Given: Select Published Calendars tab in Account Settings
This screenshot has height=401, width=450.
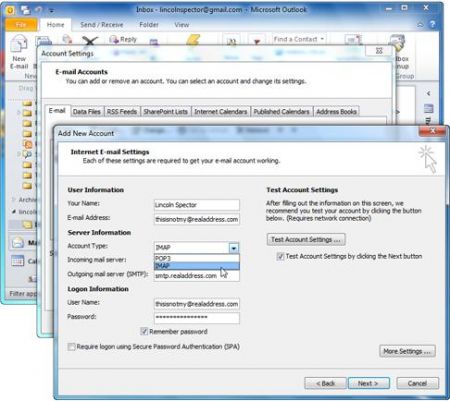Looking at the screenshot, I should [282, 112].
